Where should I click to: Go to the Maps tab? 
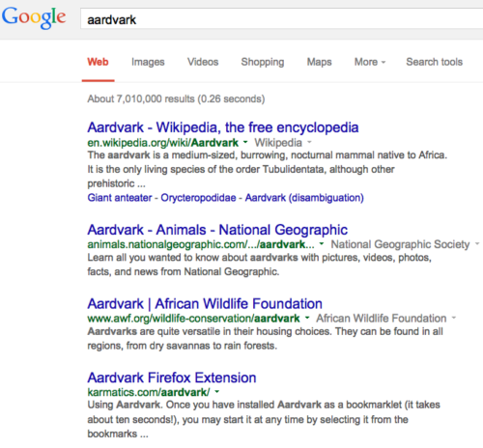pyautogui.click(x=319, y=62)
